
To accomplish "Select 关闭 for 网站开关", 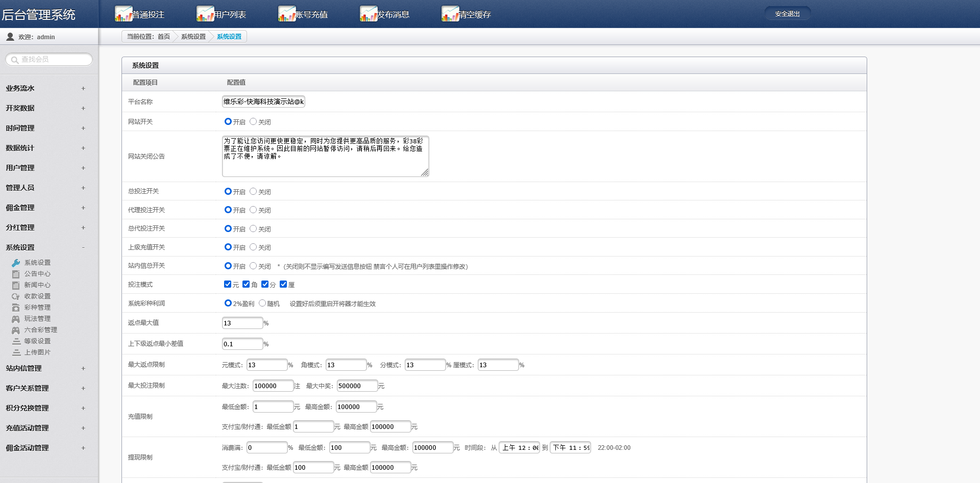I will 253,121.
